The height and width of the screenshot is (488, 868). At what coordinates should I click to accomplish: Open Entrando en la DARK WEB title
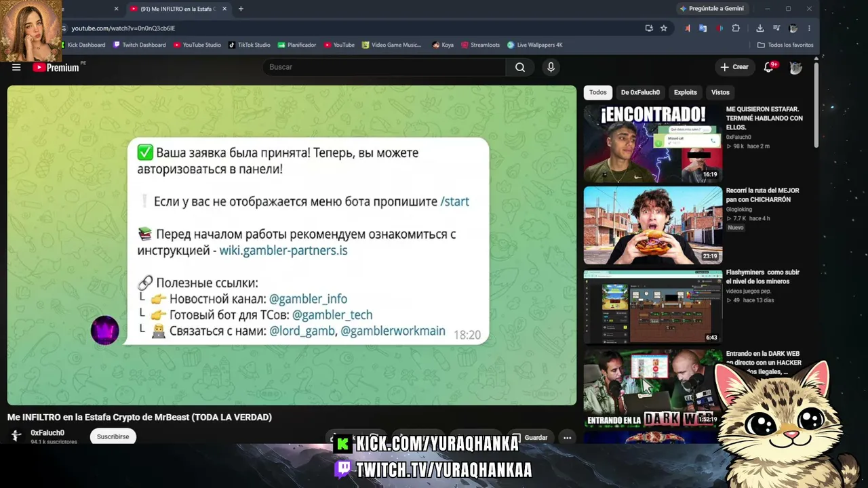[764, 363]
